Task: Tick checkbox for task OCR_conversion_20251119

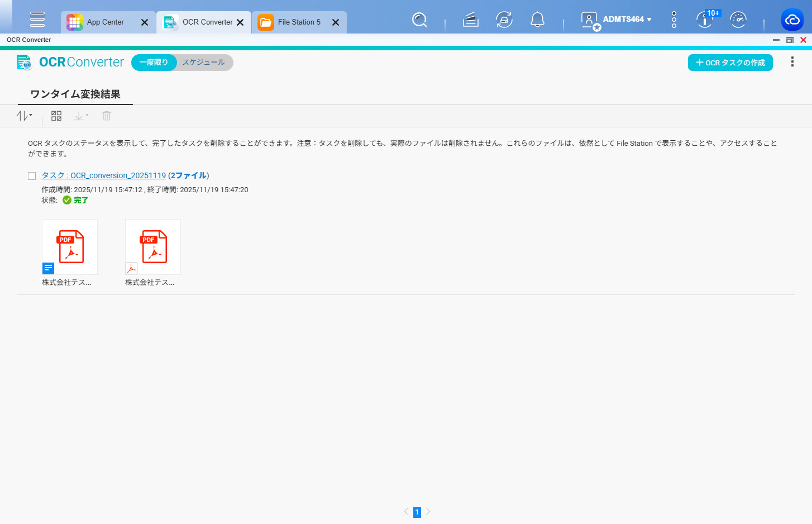Action: point(32,176)
